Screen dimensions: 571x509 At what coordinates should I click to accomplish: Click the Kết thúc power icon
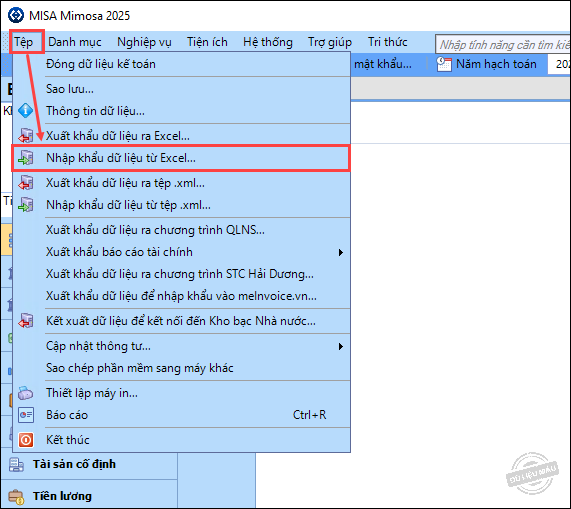[x=26, y=440]
